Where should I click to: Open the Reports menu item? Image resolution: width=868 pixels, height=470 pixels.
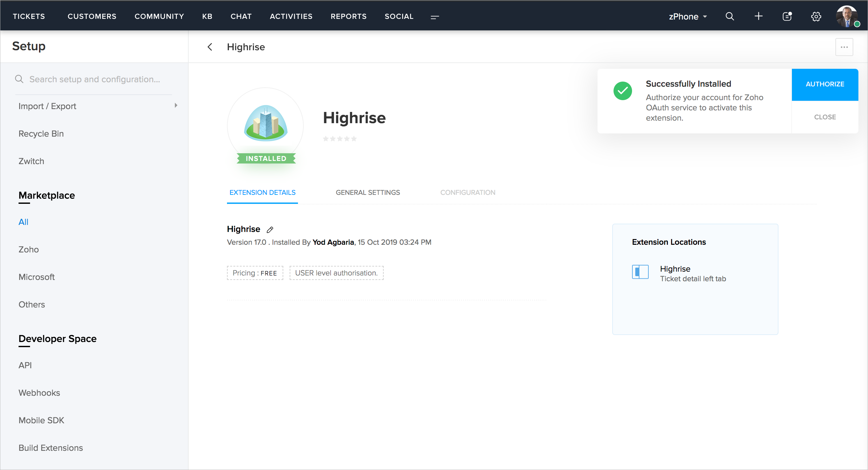coord(348,16)
